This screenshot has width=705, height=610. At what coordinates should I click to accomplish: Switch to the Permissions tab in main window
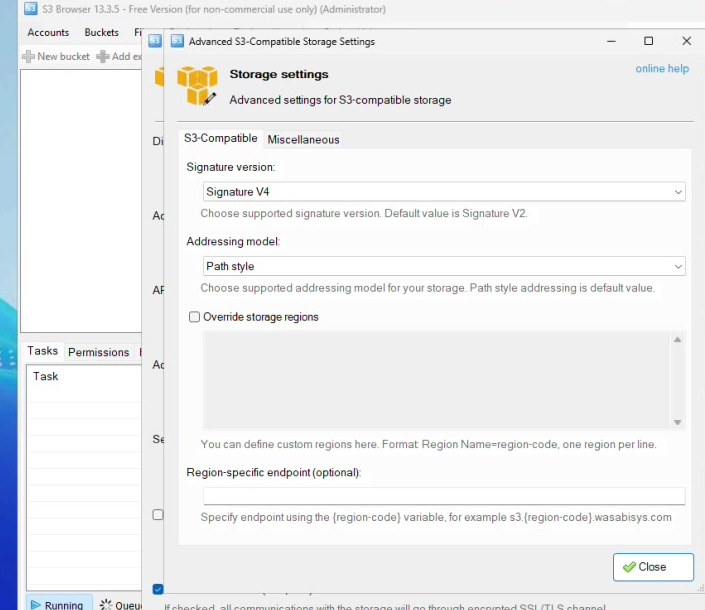[98, 352]
